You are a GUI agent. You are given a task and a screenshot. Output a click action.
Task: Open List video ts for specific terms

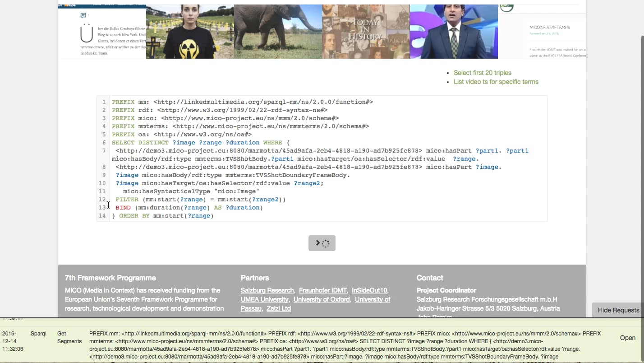point(496,82)
